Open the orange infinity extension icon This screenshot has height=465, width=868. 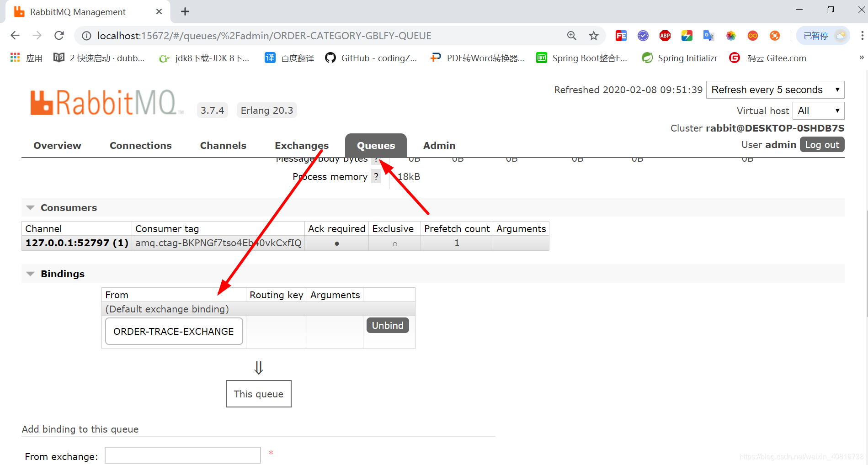click(753, 36)
